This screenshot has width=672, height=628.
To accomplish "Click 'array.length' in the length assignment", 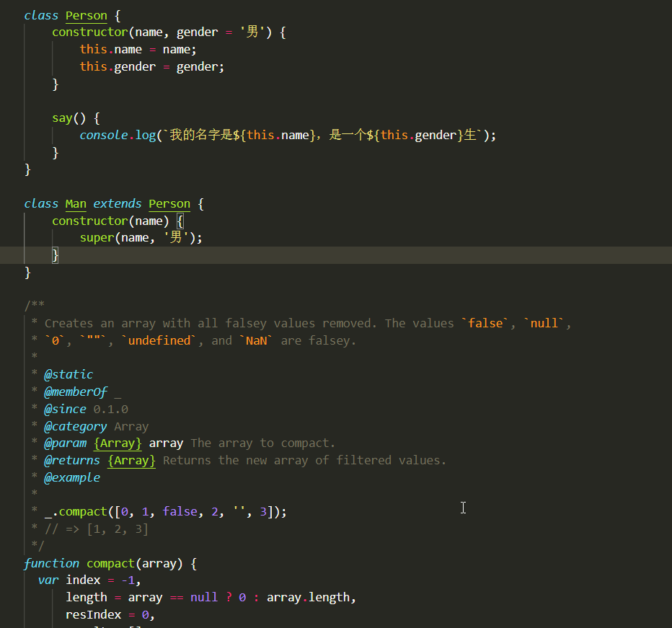I will [x=308, y=598].
